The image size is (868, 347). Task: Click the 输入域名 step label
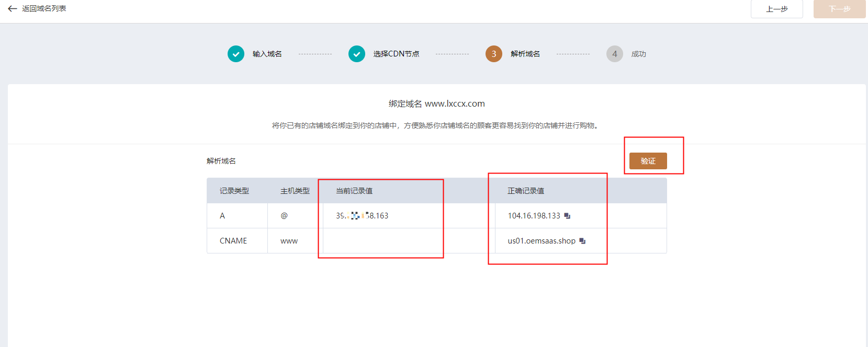[x=267, y=54]
